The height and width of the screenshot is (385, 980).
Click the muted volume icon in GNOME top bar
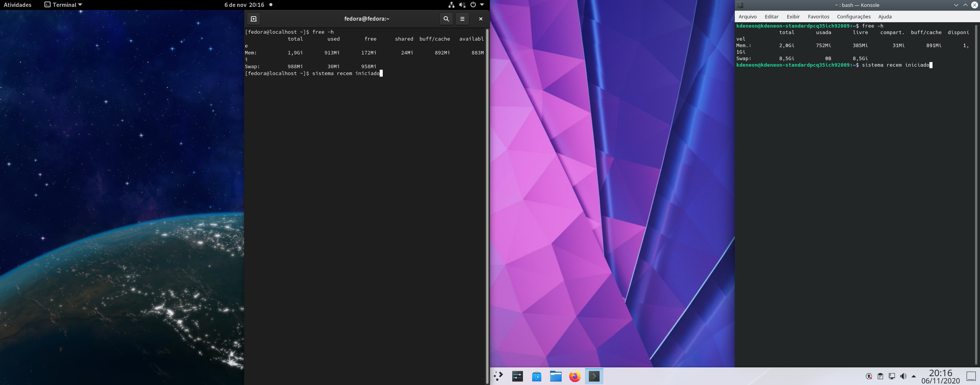[x=462, y=5]
